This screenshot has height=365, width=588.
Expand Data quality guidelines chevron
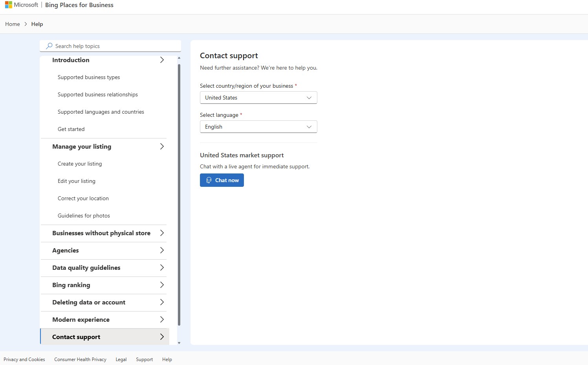point(162,267)
